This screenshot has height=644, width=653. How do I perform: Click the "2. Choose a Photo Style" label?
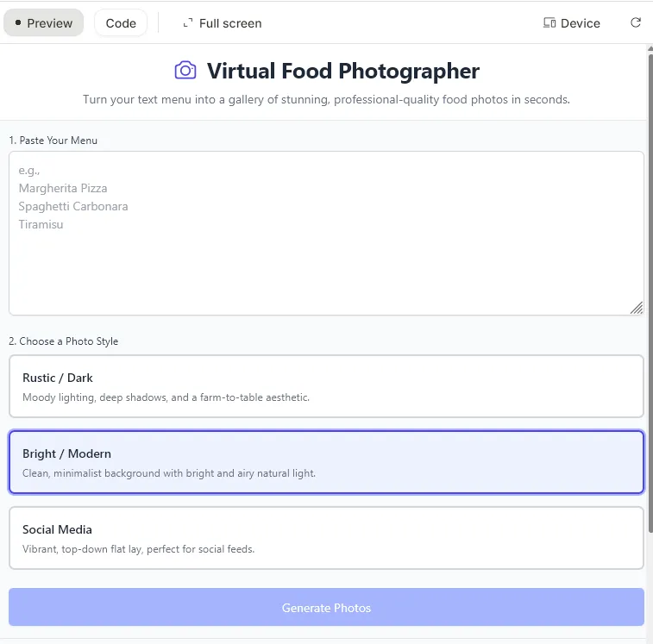pos(64,341)
